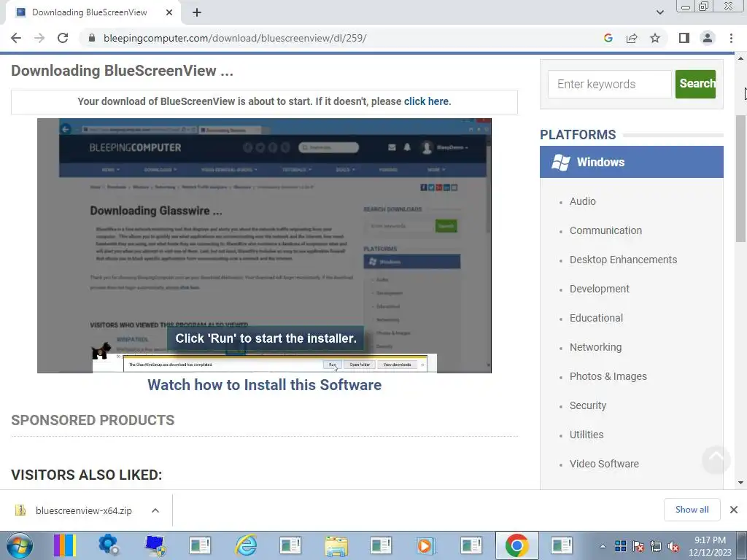Open Watch how to Install this Software

coord(264,385)
